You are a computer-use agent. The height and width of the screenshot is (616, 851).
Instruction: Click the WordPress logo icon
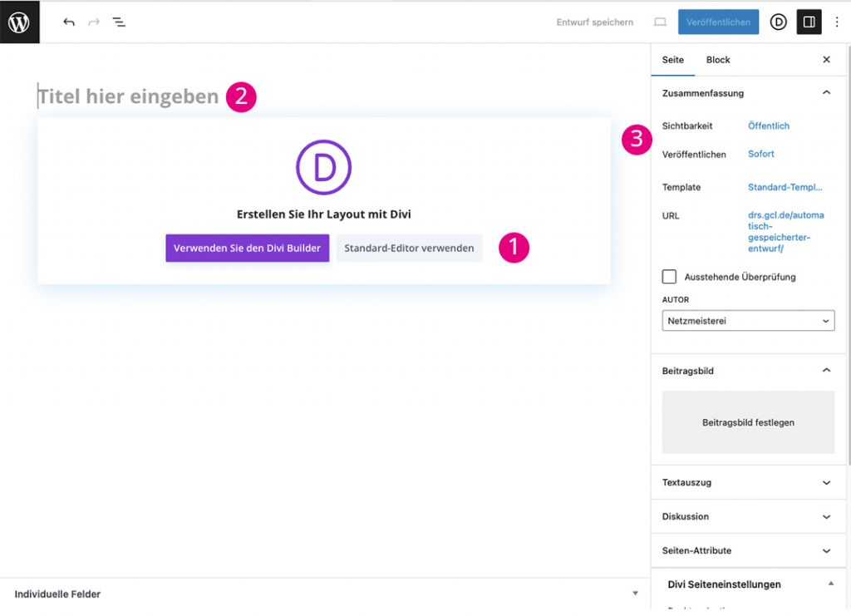coord(18,22)
